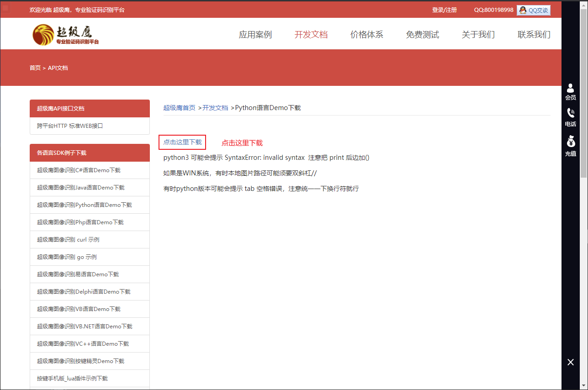Go to 应用案例 in the menu bar
The height and width of the screenshot is (390, 588).
(255, 34)
